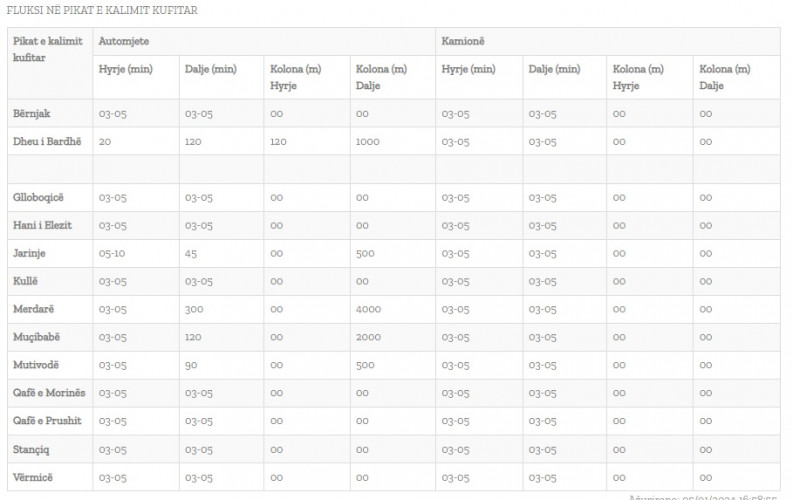Image resolution: width=793 pixels, height=500 pixels.
Task: Click the Merdarë 300 exit wait time
Action: [194, 309]
